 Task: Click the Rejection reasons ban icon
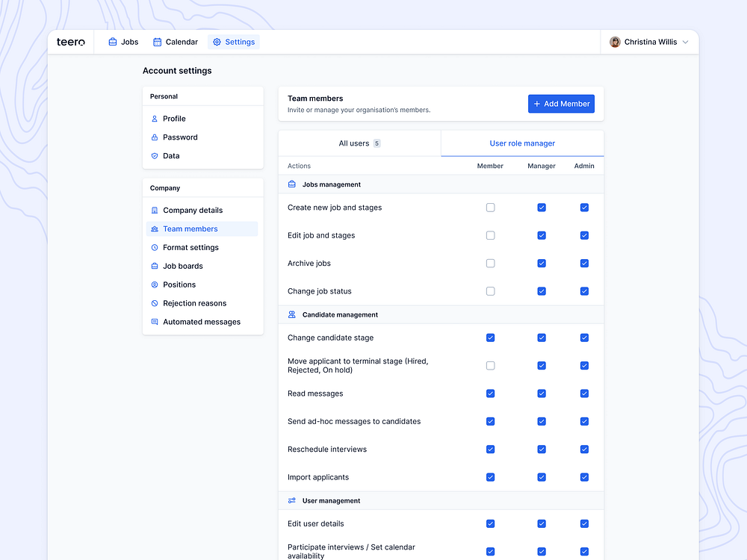(x=155, y=303)
